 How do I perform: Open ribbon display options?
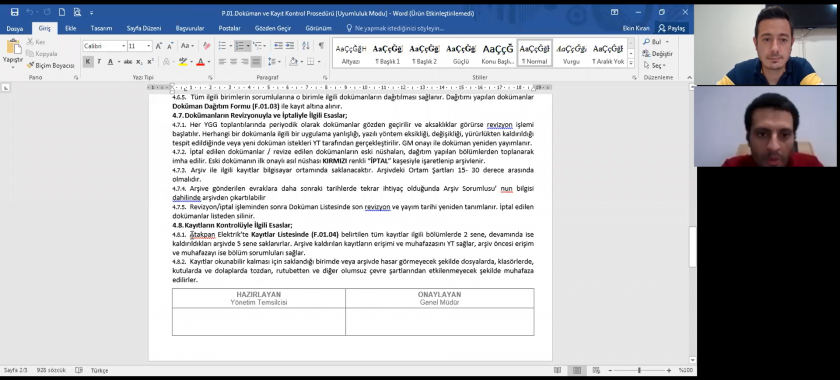coord(614,12)
